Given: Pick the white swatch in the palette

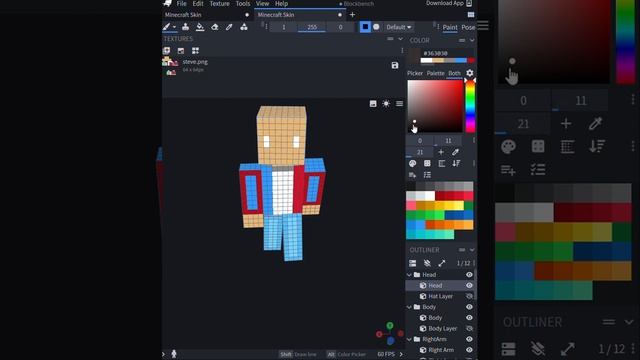Looking at the screenshot, I should click(x=430, y=196).
